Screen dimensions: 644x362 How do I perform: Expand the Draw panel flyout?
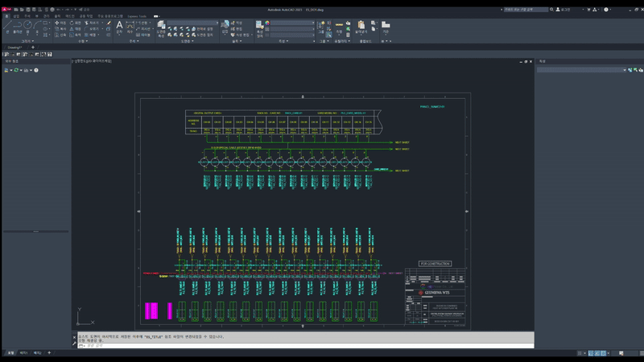coord(27,41)
